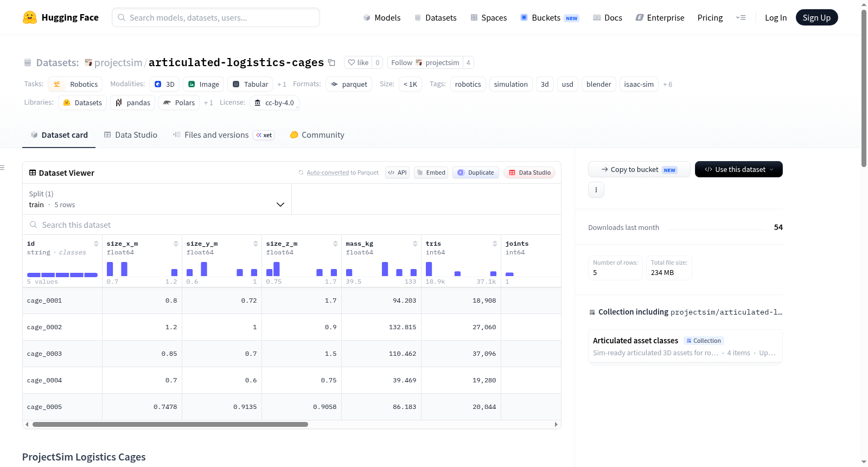Open the Pricing page
Screen dimensions: 868x467
(710, 17)
